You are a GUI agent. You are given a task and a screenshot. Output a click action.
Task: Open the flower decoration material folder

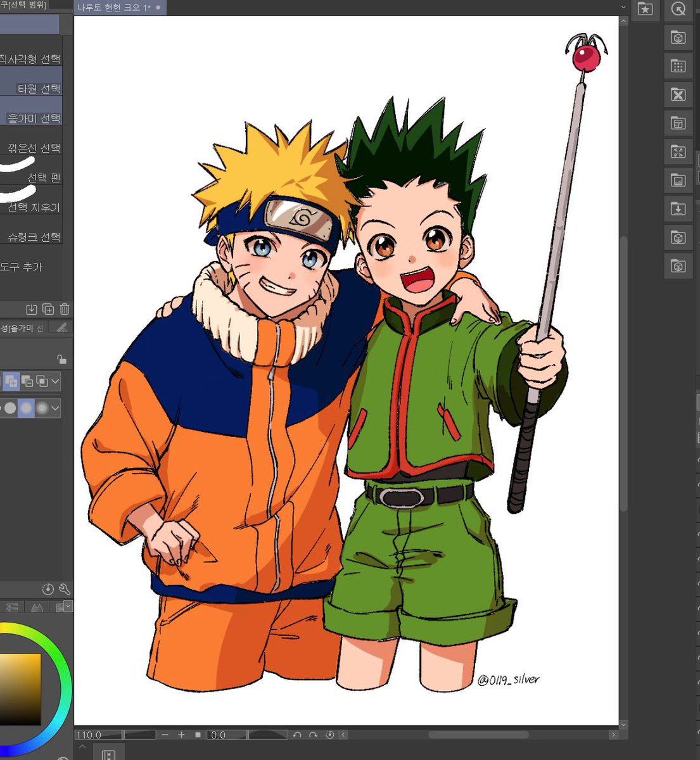tap(678, 95)
